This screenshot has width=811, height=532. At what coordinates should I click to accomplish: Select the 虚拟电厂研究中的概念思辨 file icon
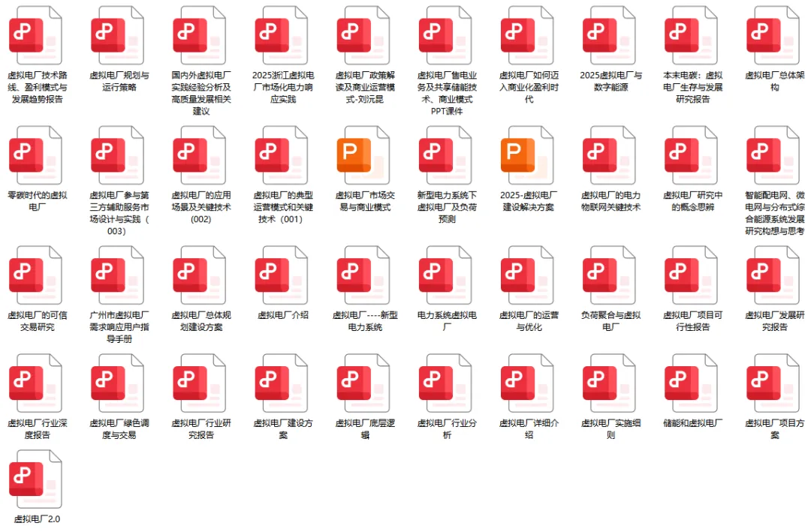point(692,155)
